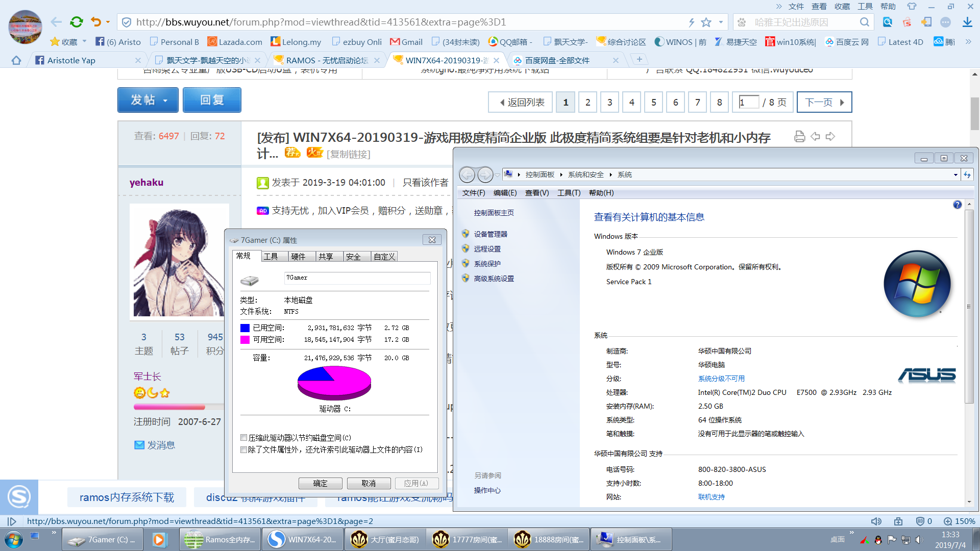Click Sogou logo at page bottom-left
Screen dimensions: 980x551
(x=19, y=496)
